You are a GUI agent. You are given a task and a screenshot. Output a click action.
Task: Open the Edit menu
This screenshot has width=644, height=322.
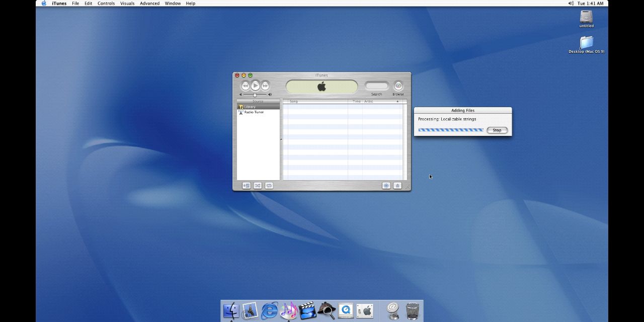(x=88, y=3)
